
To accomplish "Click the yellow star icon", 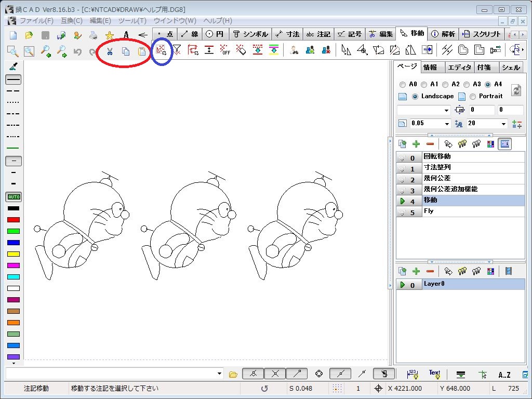I will tap(110, 35).
